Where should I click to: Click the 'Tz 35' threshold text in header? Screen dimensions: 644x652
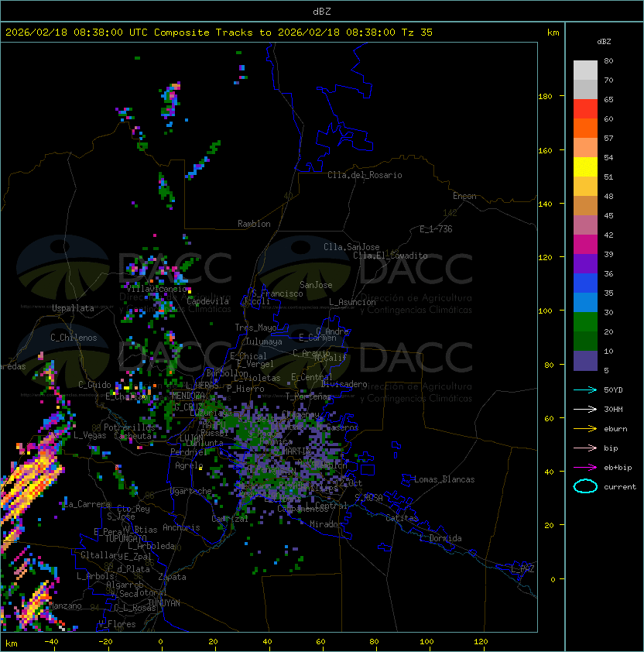417,33
